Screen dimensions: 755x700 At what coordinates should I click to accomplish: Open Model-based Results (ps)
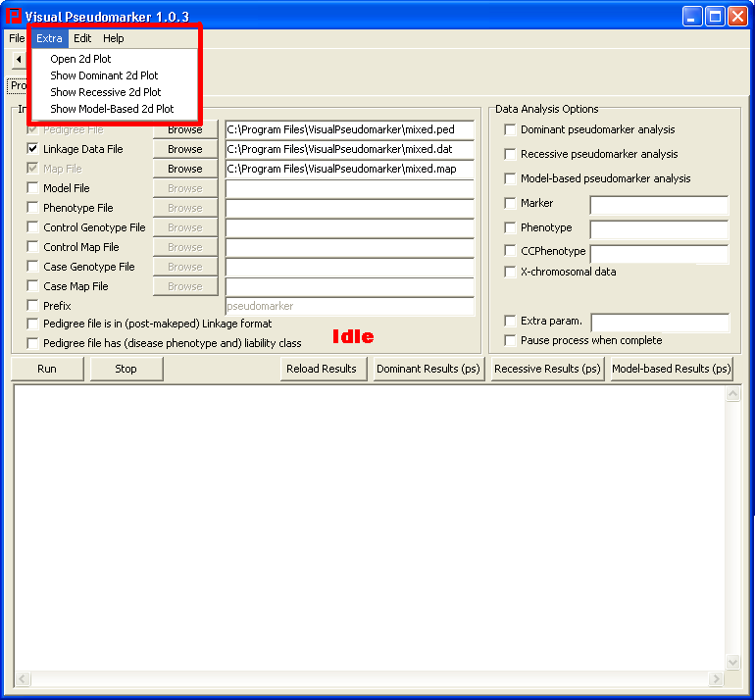(x=672, y=369)
